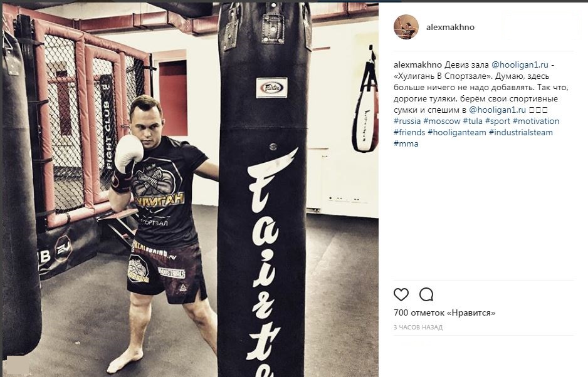Open the first @hooligan1.ru mention
This screenshot has width=588, height=377.
click(x=520, y=65)
